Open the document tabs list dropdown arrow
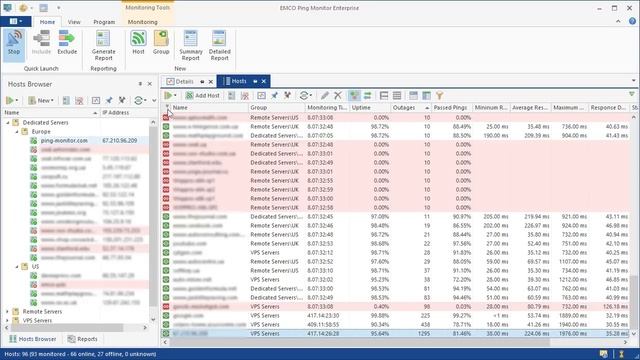640x360 pixels. coord(633,81)
